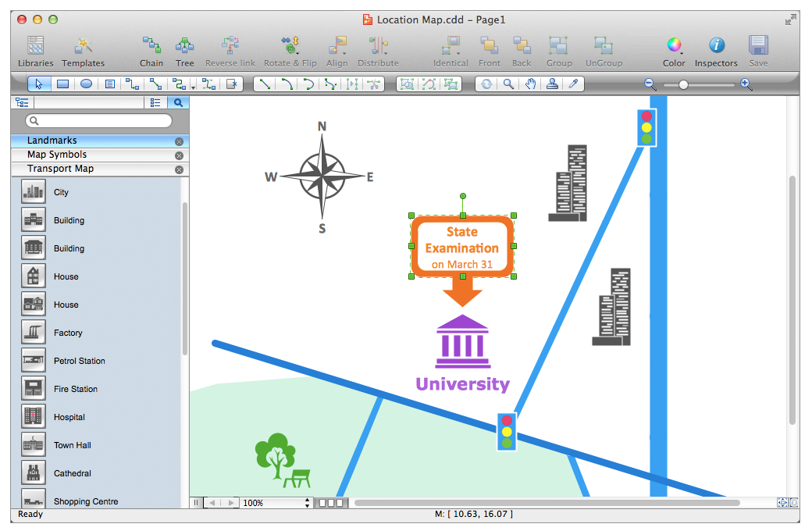Toggle library tree view button
The height and width of the screenshot is (531, 812).
point(22,102)
